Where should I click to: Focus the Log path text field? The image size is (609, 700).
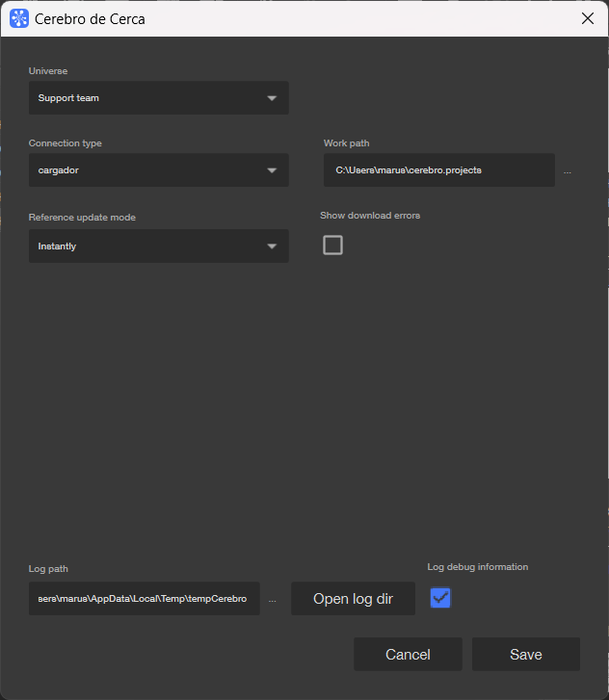point(145,599)
